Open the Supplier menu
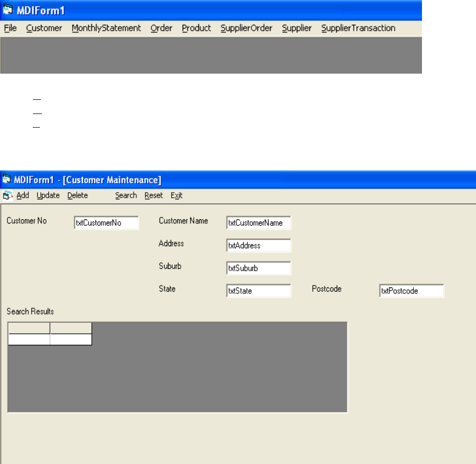476x464 pixels. coord(297,28)
